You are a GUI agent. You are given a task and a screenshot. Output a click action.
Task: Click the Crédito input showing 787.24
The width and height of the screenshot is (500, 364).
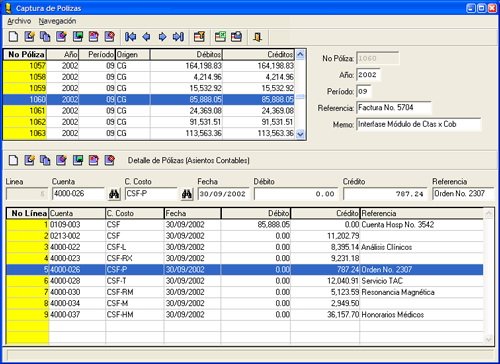[x=385, y=194]
